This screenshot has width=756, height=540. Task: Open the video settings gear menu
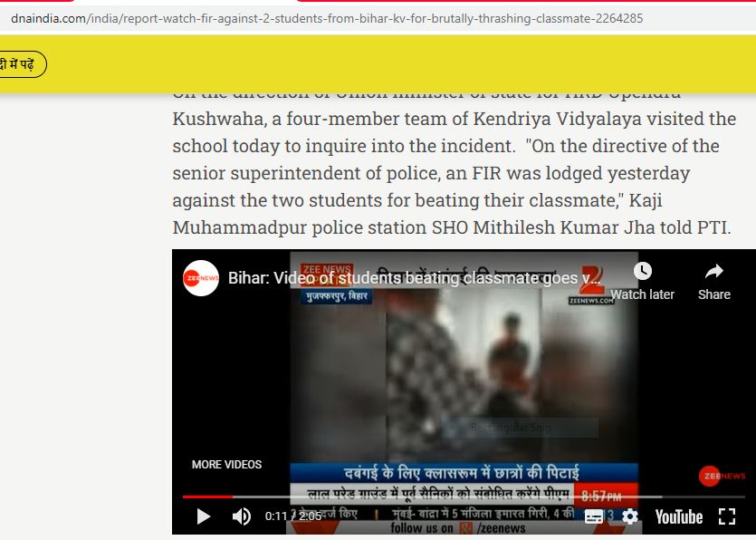pos(629,516)
